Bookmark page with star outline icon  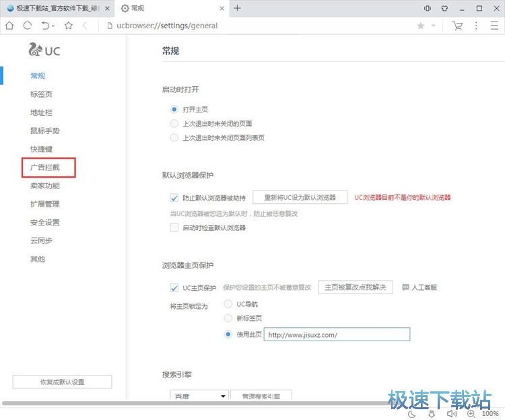68,26
